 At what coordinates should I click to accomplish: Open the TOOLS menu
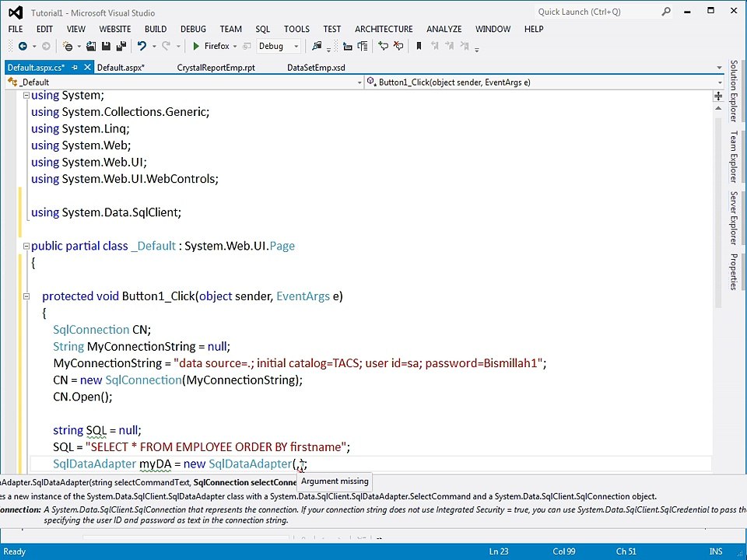(x=296, y=29)
